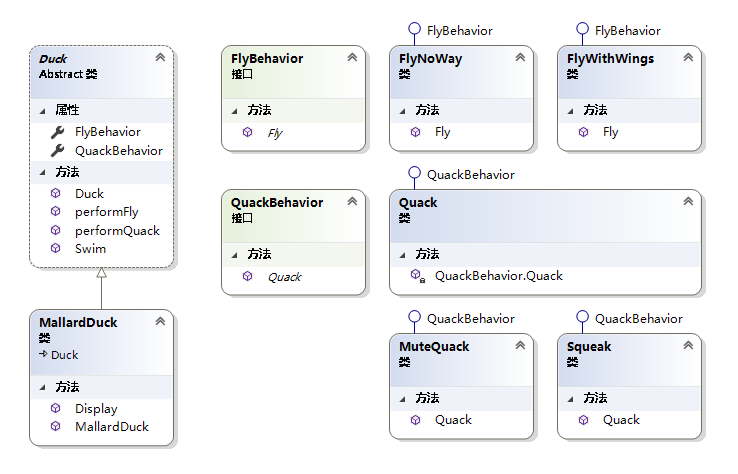Image resolution: width=738 pixels, height=474 pixels.
Task: Select the inheritance arrow from MallardDuck to Duck
Action: 101,288
